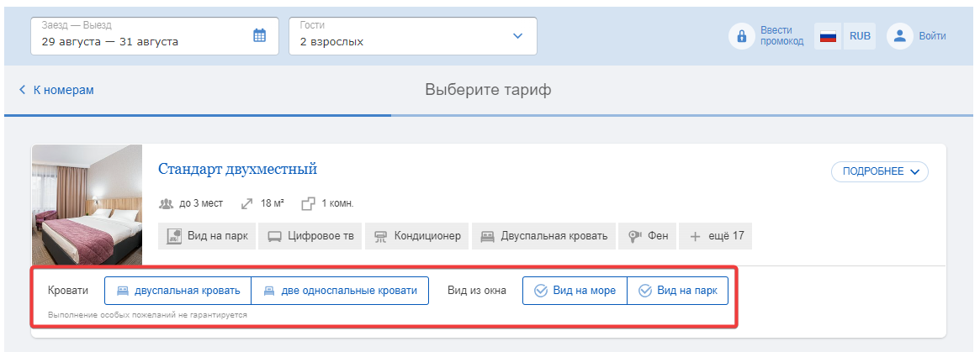980x352 pixels.
Task: Click the air conditioner amenity icon
Action: pyautogui.click(x=380, y=237)
